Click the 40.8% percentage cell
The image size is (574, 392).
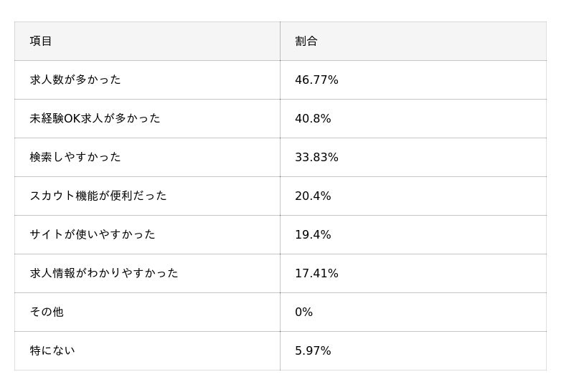coord(313,119)
